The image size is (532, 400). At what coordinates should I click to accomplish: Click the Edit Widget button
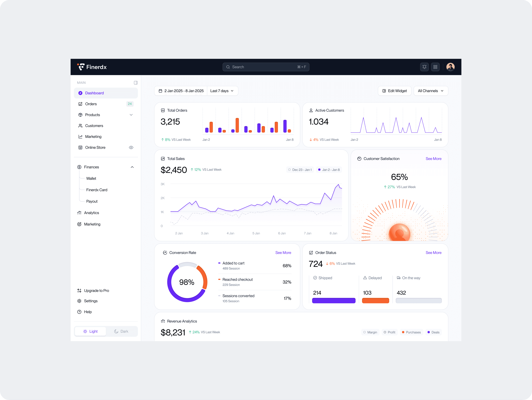394,91
